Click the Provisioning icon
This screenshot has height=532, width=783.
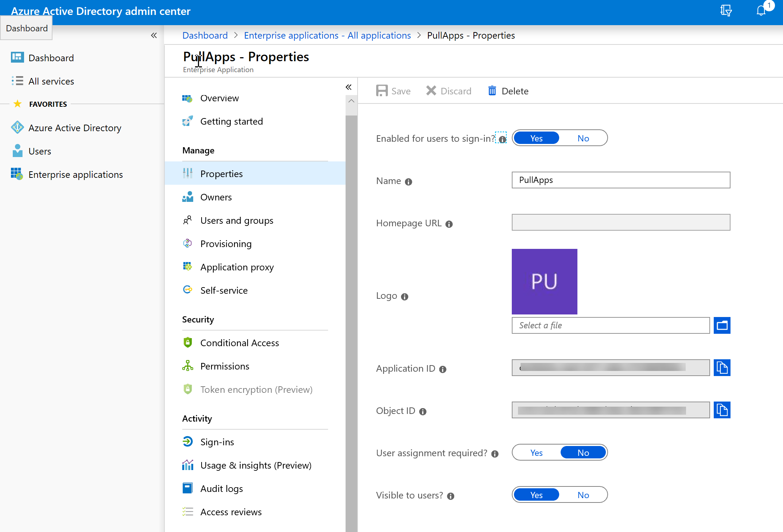tap(187, 244)
